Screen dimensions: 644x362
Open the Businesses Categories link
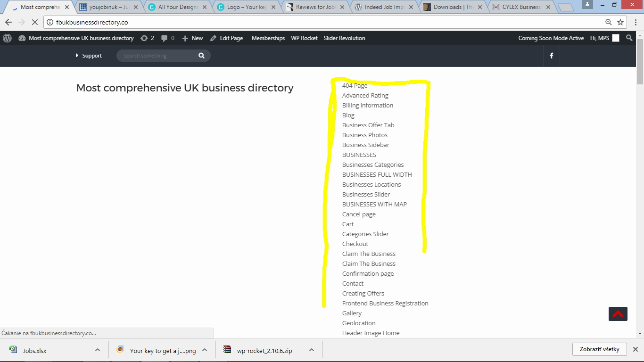373,165
